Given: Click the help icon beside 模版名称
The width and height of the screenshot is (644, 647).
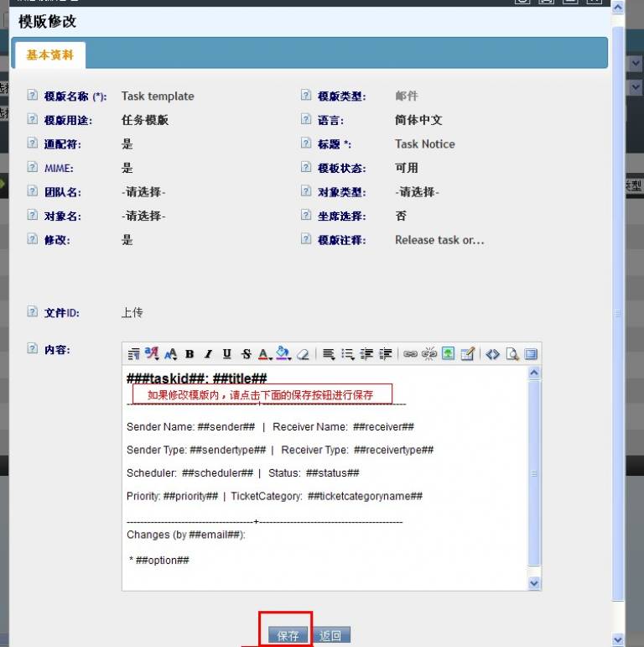Looking at the screenshot, I should (33, 96).
